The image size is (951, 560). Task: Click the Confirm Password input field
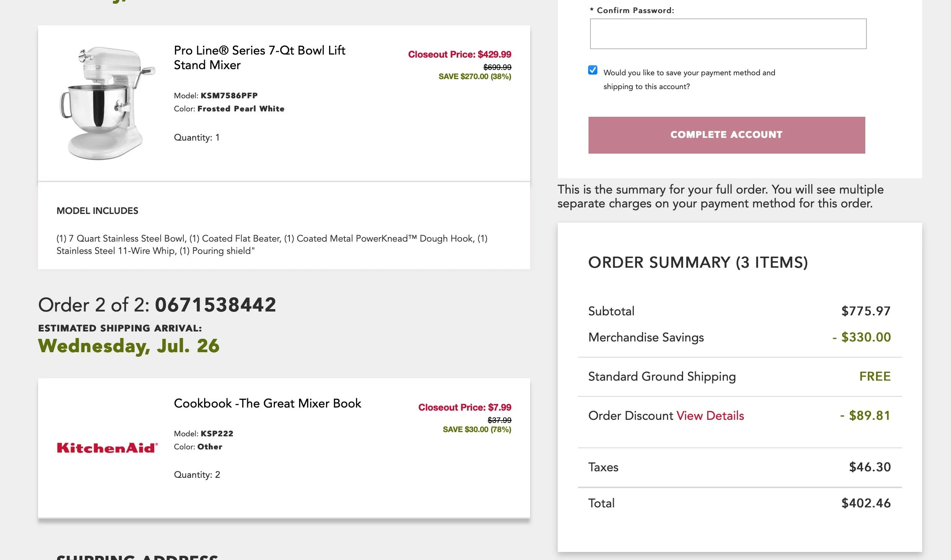point(728,34)
